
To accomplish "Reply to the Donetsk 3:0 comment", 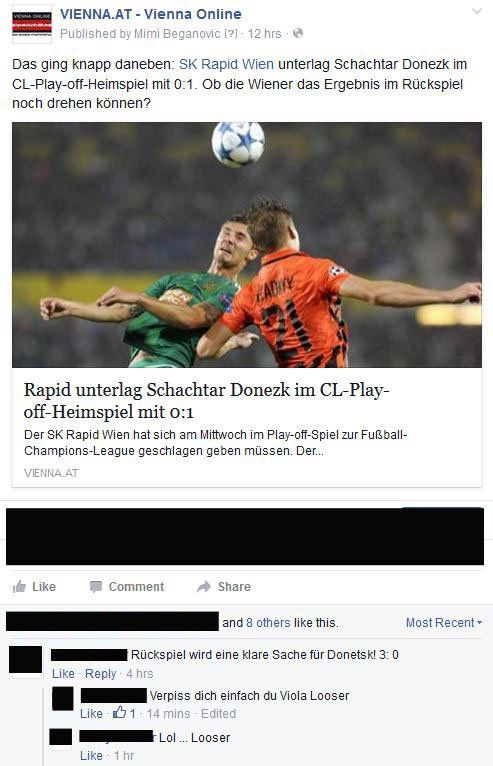I will pyautogui.click(x=100, y=674).
